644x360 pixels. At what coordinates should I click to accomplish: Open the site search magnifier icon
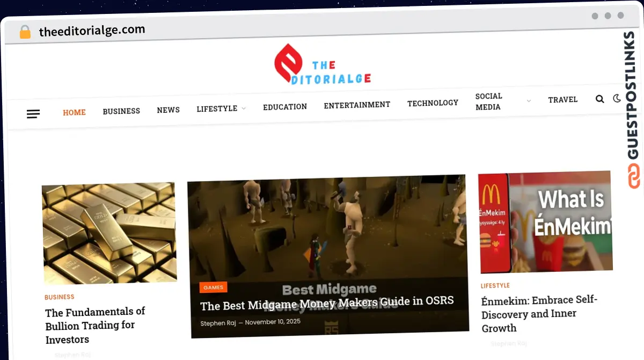599,99
